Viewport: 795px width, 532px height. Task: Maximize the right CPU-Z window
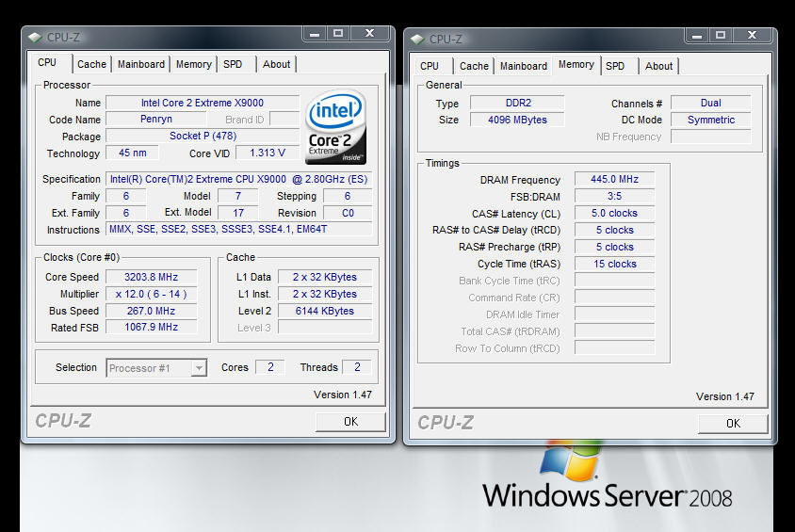pyautogui.click(x=720, y=36)
